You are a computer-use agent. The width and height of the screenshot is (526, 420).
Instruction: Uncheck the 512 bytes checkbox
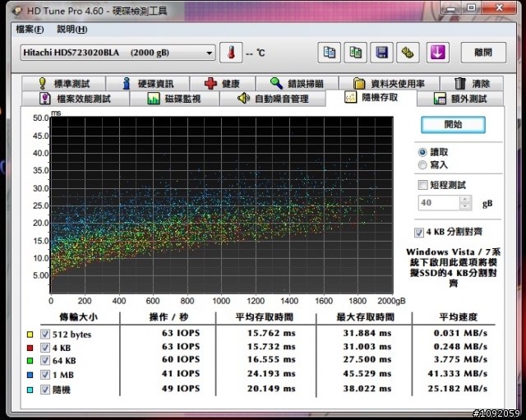click(45, 335)
